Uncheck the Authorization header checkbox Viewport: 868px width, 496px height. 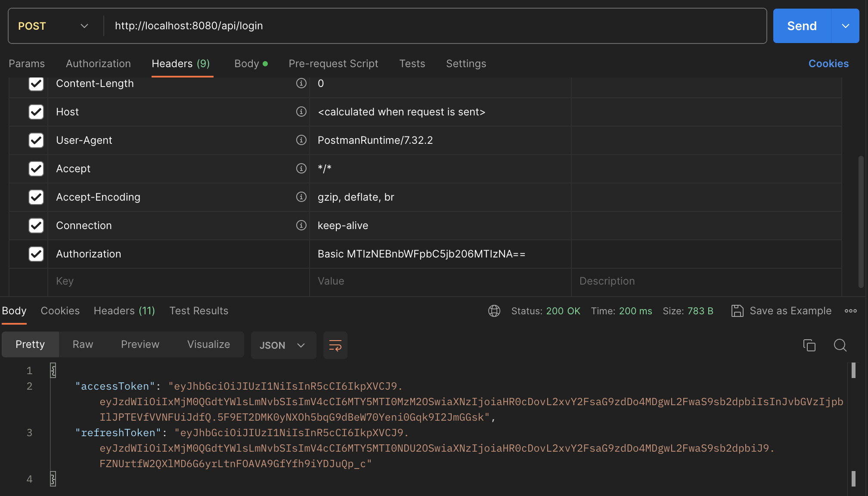tap(36, 254)
